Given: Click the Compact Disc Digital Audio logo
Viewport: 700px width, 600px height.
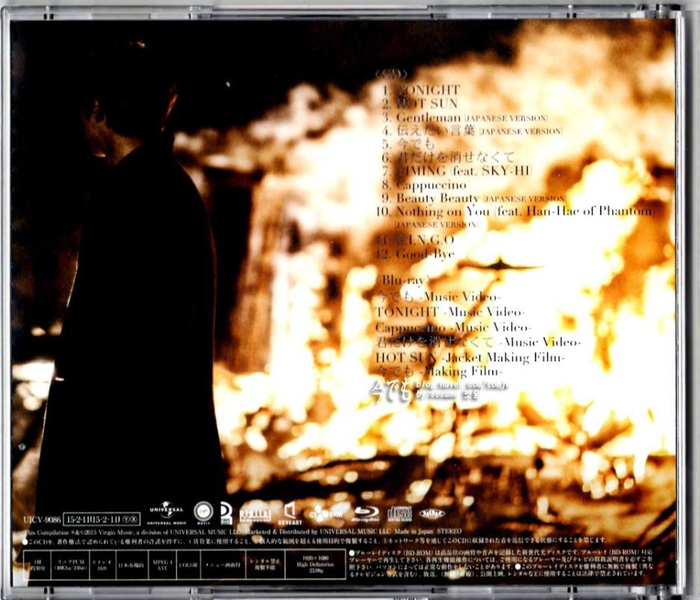Looking at the screenshot, I should point(399,514).
